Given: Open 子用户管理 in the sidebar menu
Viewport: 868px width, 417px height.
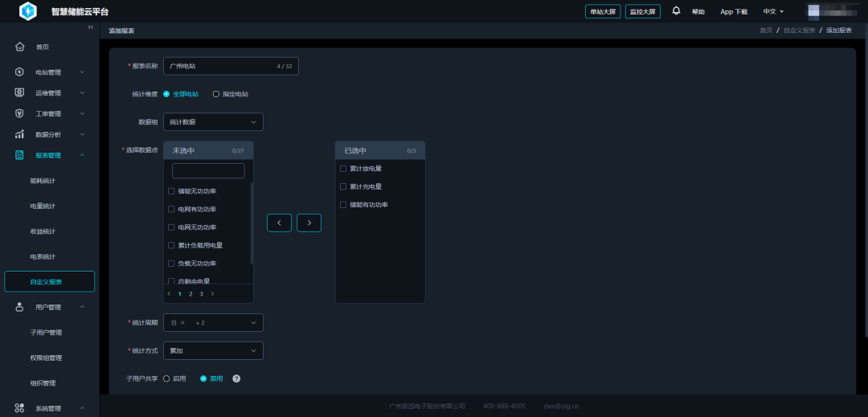Looking at the screenshot, I should (x=46, y=332).
